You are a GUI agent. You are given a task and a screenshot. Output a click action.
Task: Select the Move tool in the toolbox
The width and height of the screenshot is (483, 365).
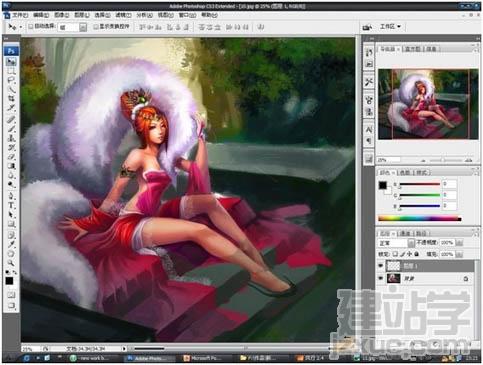11,62
